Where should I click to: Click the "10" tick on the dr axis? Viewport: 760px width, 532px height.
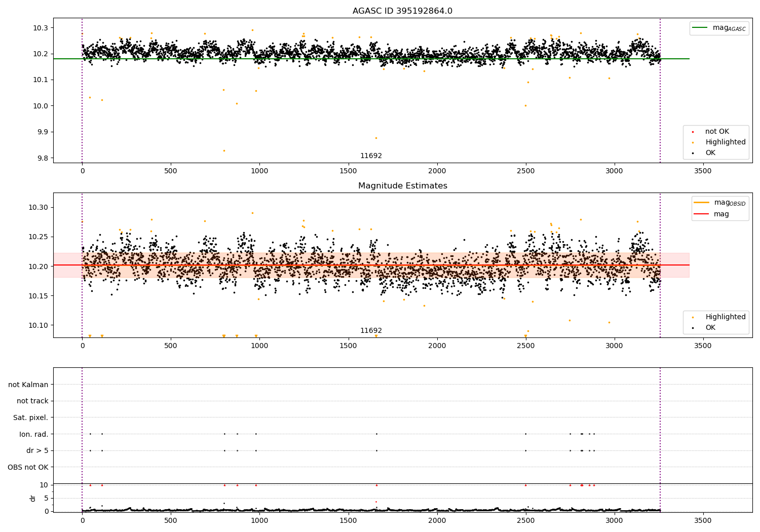click(45, 485)
